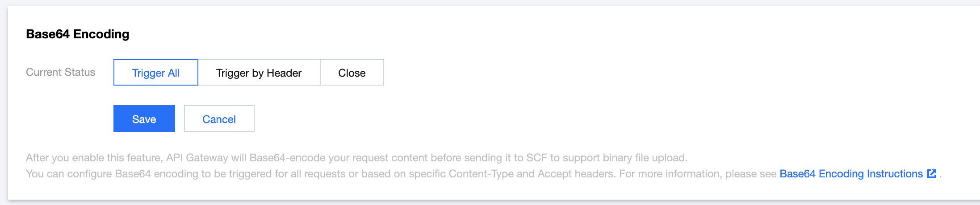The image size is (980, 205).
Task: Select the Trigger All status option
Action: tap(155, 73)
